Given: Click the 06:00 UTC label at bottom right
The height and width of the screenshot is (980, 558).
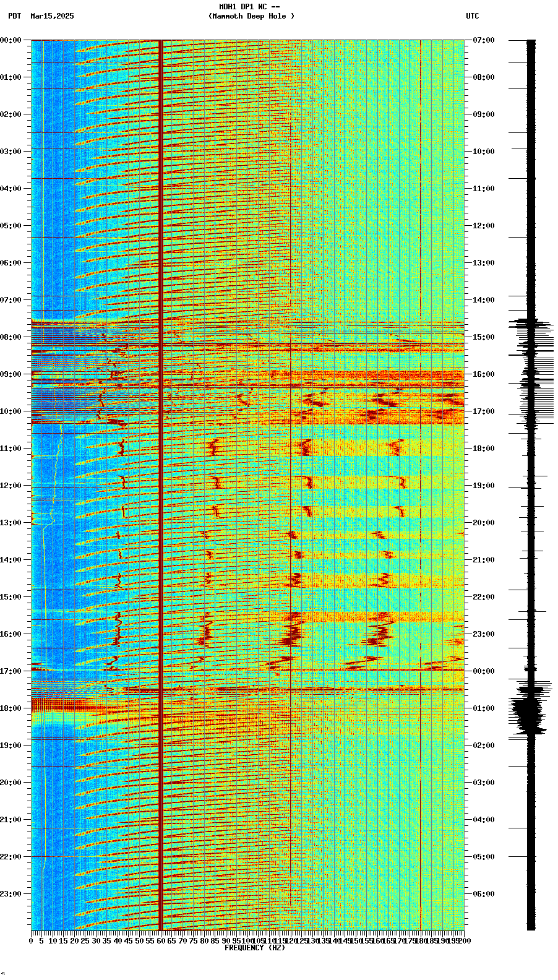Looking at the screenshot, I should pos(484,894).
